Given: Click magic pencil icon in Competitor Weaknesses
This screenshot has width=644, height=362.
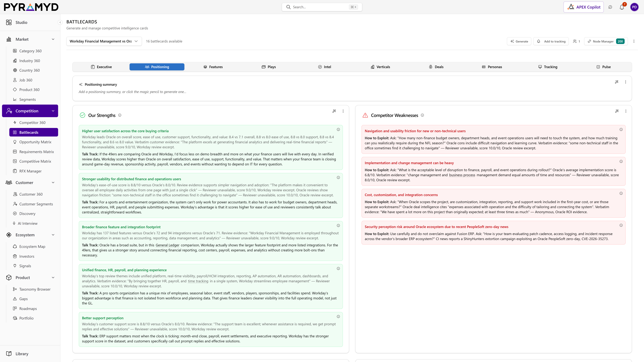Looking at the screenshot, I should coord(617,111).
